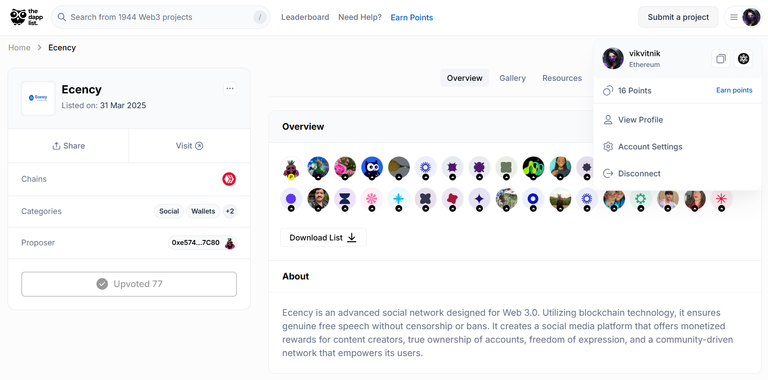Viewport: 768px width, 380px height.
Task: Open the three-dot menu on Ecency card
Action: (x=230, y=89)
